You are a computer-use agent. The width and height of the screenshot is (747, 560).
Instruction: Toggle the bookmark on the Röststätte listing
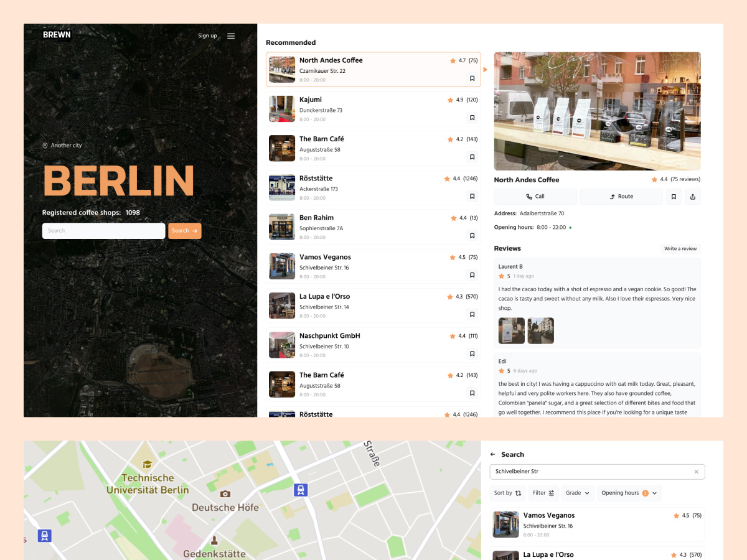coord(472,196)
